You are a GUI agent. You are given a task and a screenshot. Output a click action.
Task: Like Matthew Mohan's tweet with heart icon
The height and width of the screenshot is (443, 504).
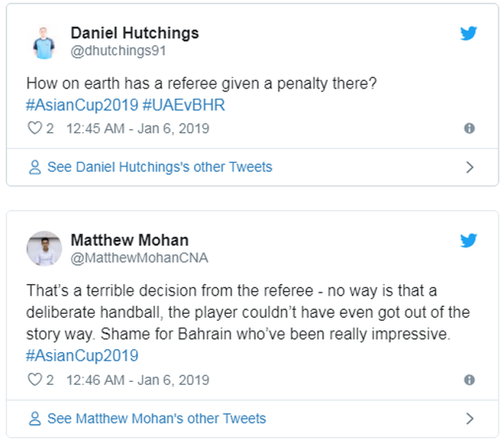point(34,380)
